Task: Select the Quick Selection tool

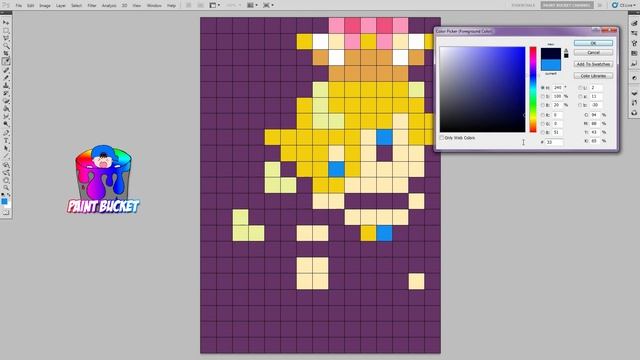Action: coord(6,46)
